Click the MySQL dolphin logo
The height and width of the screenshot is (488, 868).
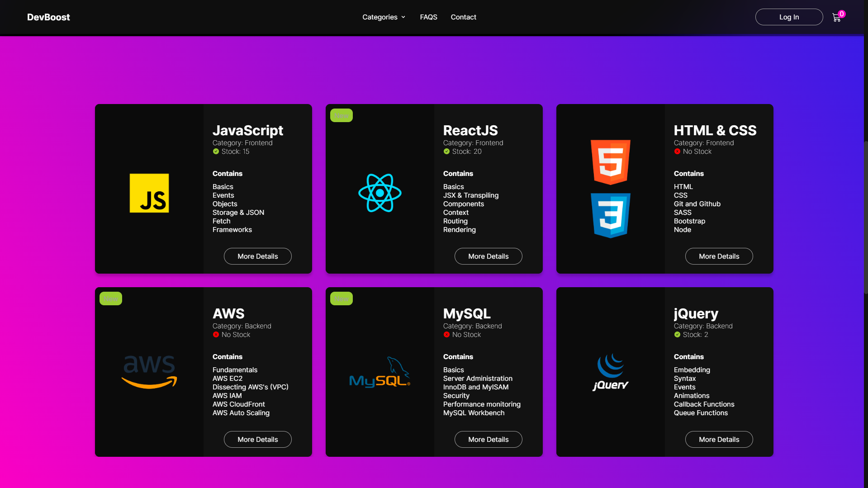(x=380, y=372)
